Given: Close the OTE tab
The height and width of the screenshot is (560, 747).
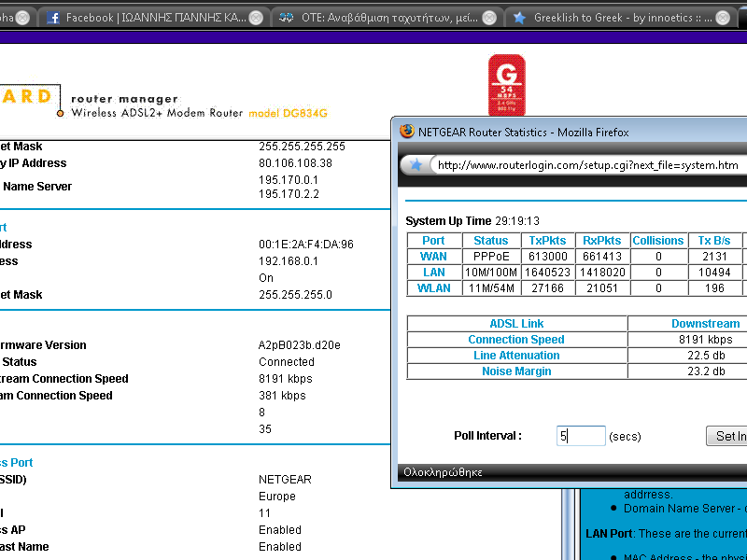Looking at the screenshot, I should coord(489,18).
